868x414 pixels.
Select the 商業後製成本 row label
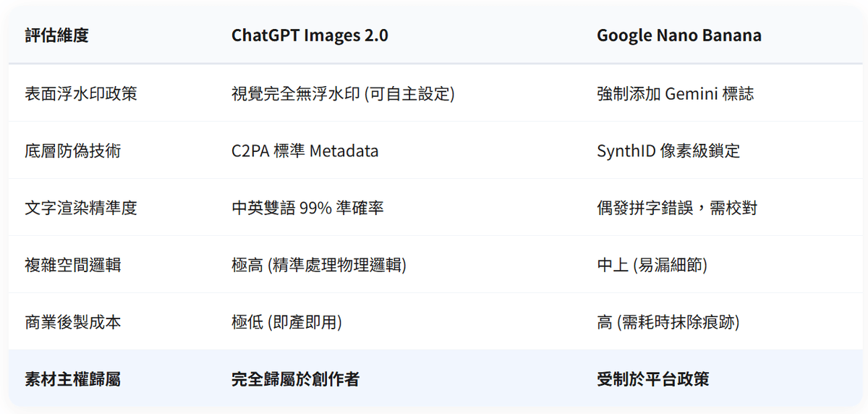(73, 322)
